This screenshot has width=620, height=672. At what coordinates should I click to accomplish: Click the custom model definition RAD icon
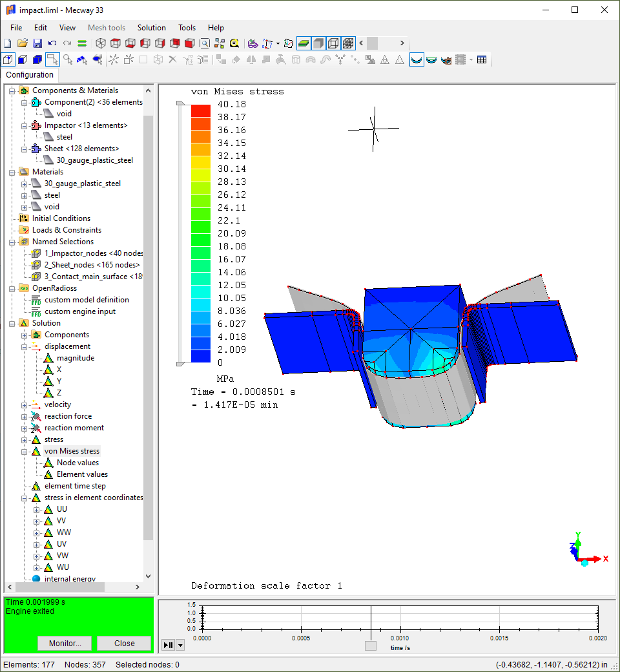click(x=36, y=300)
